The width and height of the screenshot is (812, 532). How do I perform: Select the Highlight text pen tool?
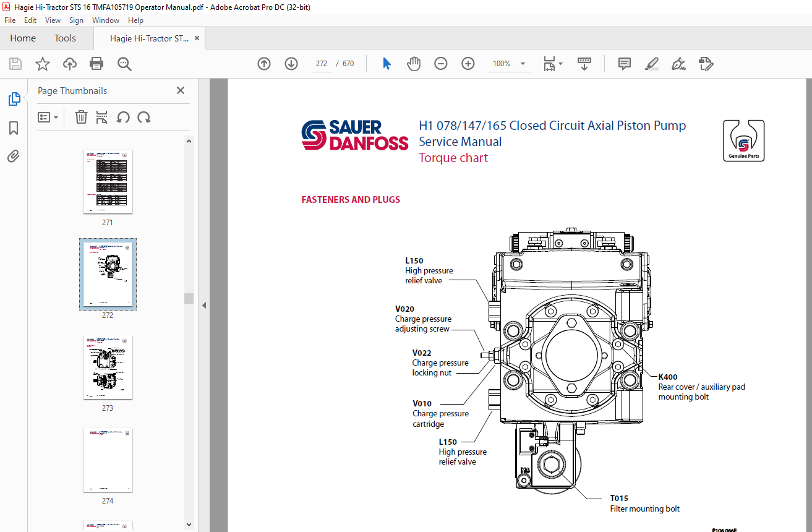(x=652, y=64)
